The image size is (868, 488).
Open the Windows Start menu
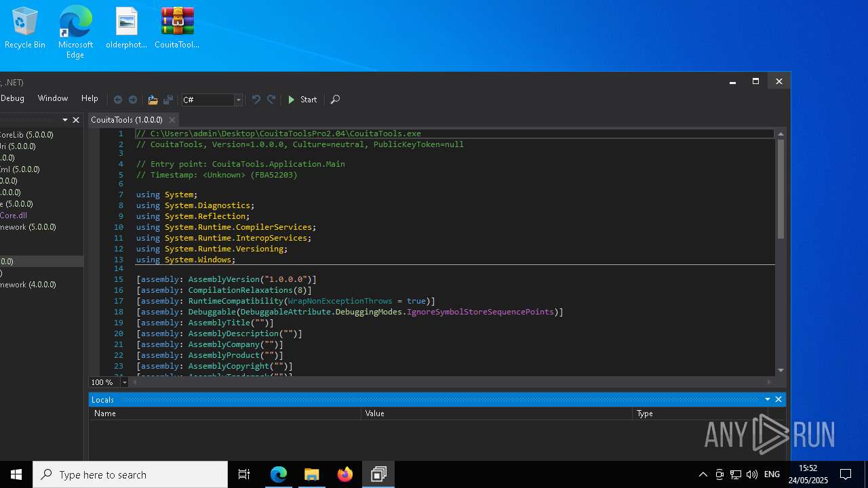pos(16,474)
